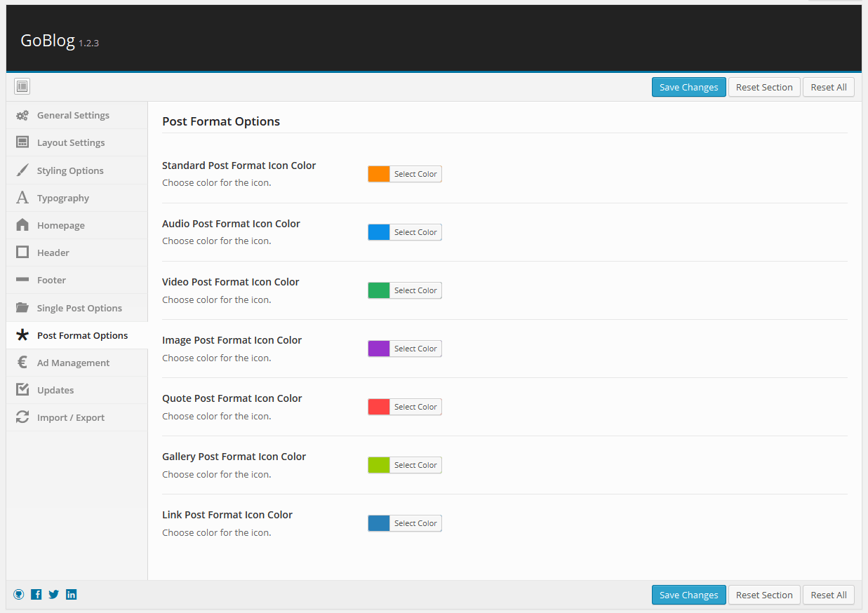Open the GitHub link icon in the footer
The width and height of the screenshot is (868, 613).
tap(19, 594)
